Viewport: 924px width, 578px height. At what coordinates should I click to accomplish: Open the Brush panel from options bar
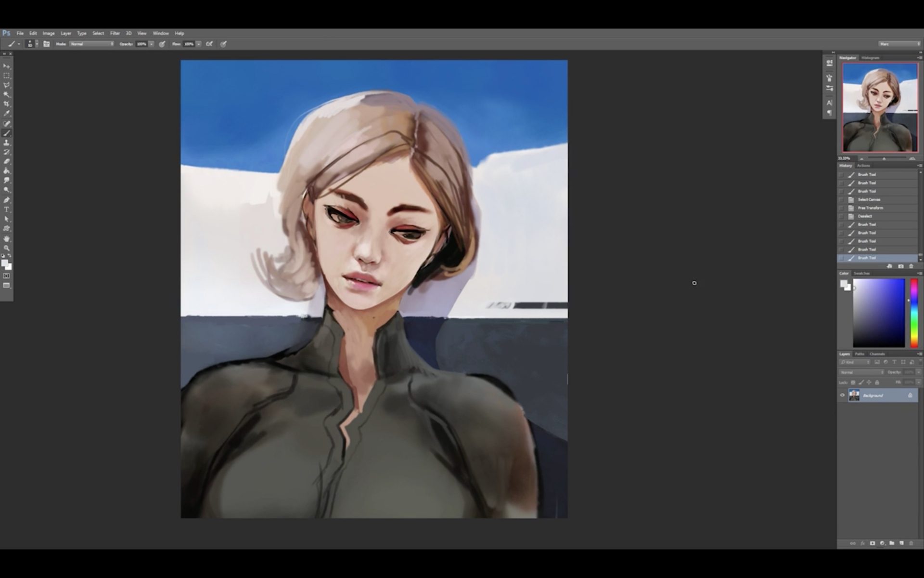(x=47, y=44)
